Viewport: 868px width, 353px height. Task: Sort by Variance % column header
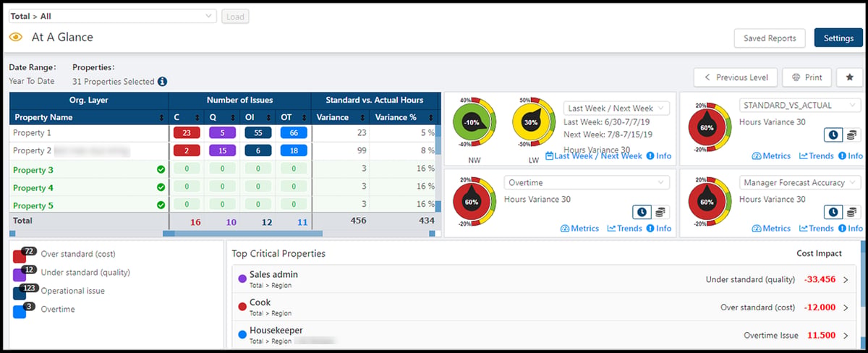(x=404, y=117)
